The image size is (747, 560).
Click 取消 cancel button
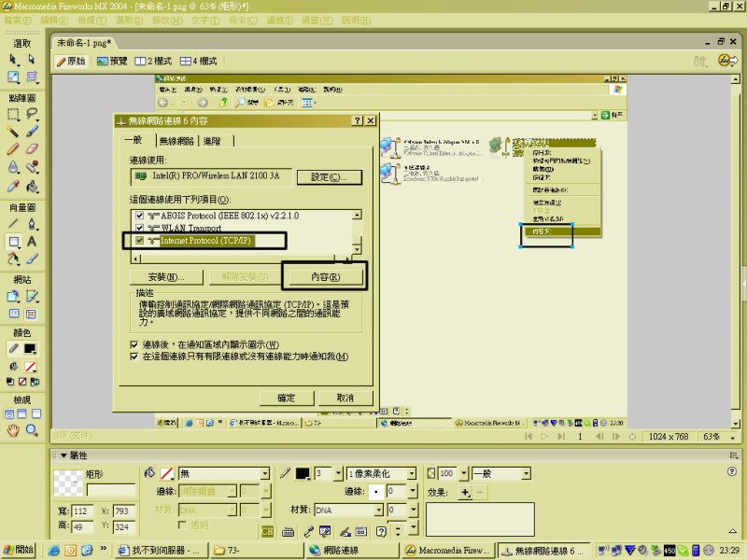(345, 399)
